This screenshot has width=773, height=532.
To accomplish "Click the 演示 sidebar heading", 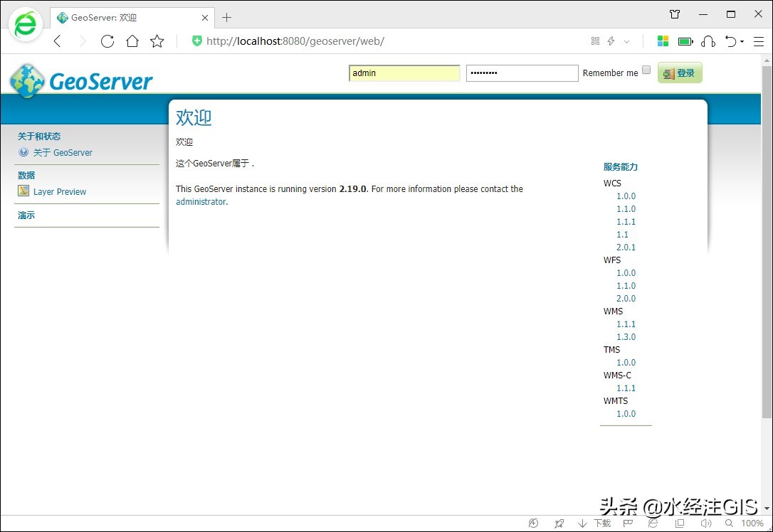I will [x=26, y=216].
